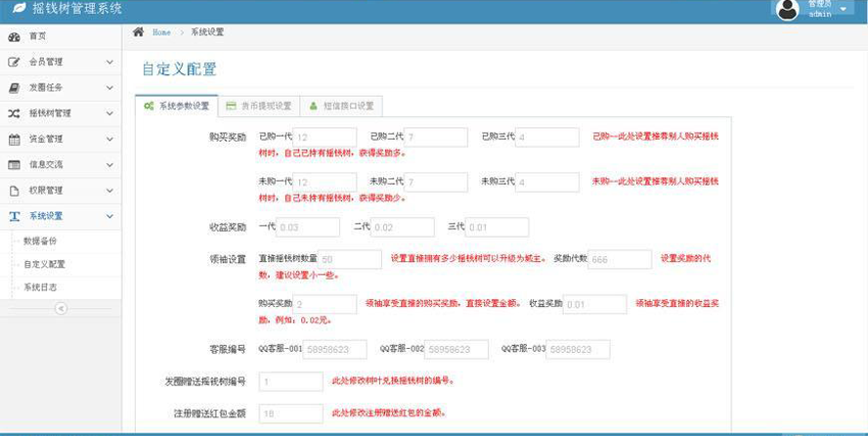Focus 已购二代 input field
Screen dimensions: 868x436
436,137
